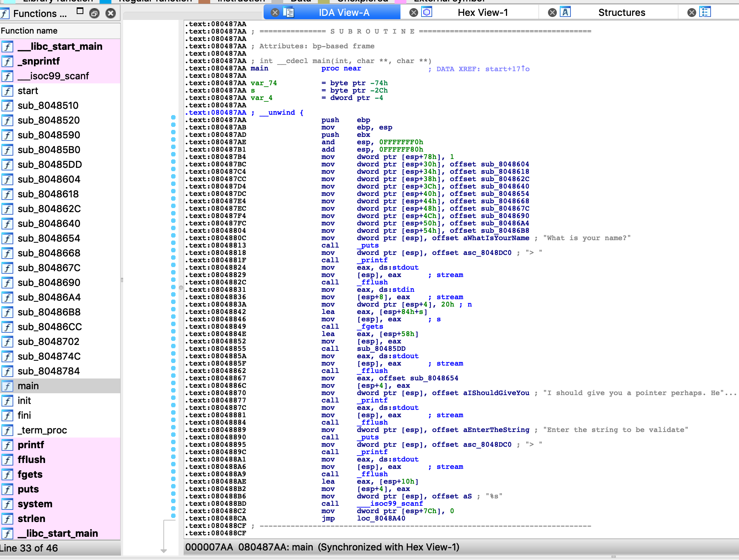Select the system function entry
Screen dimensions: 739x560
[x=35, y=504]
